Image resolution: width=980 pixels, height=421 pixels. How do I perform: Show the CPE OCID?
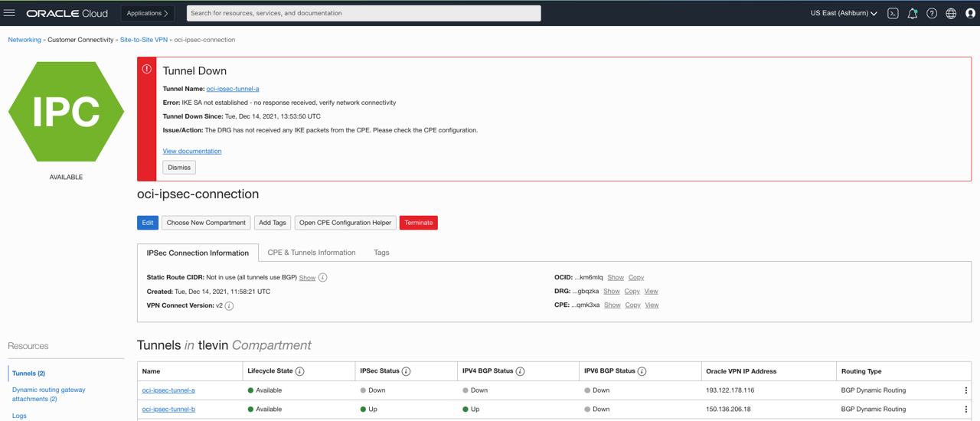(x=612, y=305)
